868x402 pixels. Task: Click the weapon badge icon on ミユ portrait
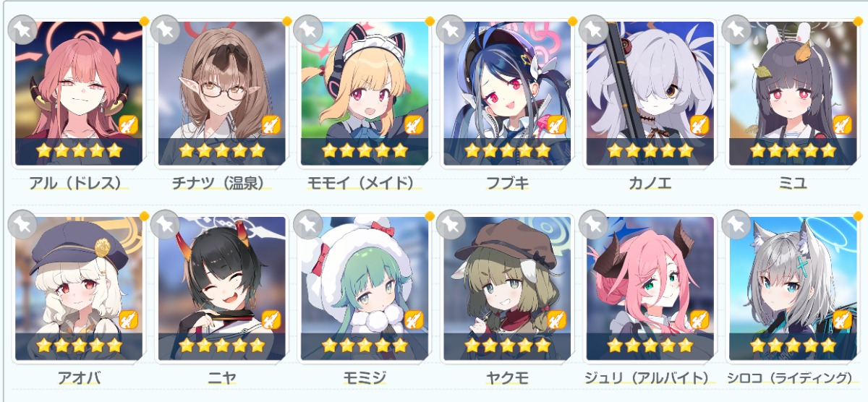point(843,124)
